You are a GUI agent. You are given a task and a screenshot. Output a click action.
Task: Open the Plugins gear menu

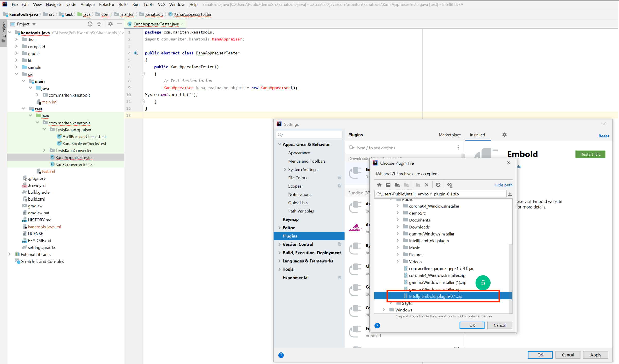point(504,135)
